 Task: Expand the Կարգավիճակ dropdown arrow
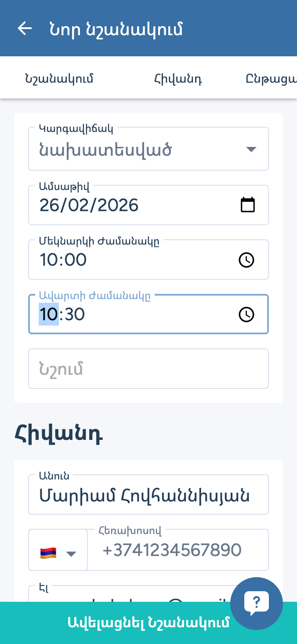251,149
